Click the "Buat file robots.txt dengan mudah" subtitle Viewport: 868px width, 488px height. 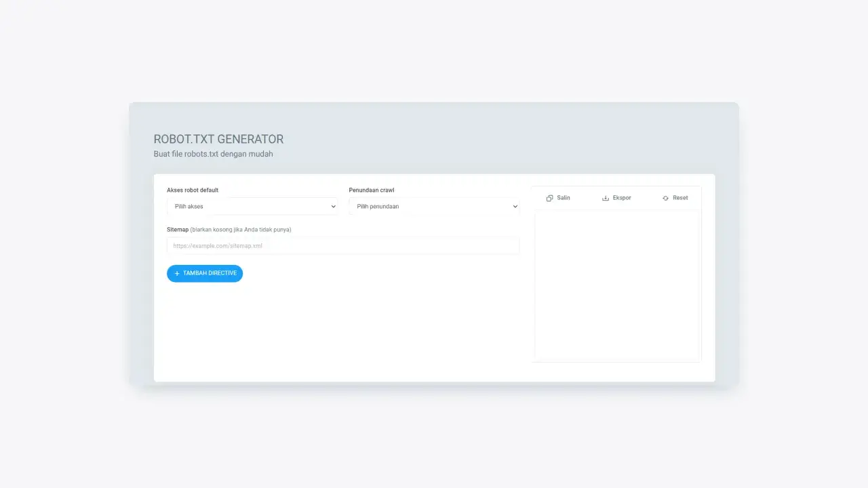point(213,154)
